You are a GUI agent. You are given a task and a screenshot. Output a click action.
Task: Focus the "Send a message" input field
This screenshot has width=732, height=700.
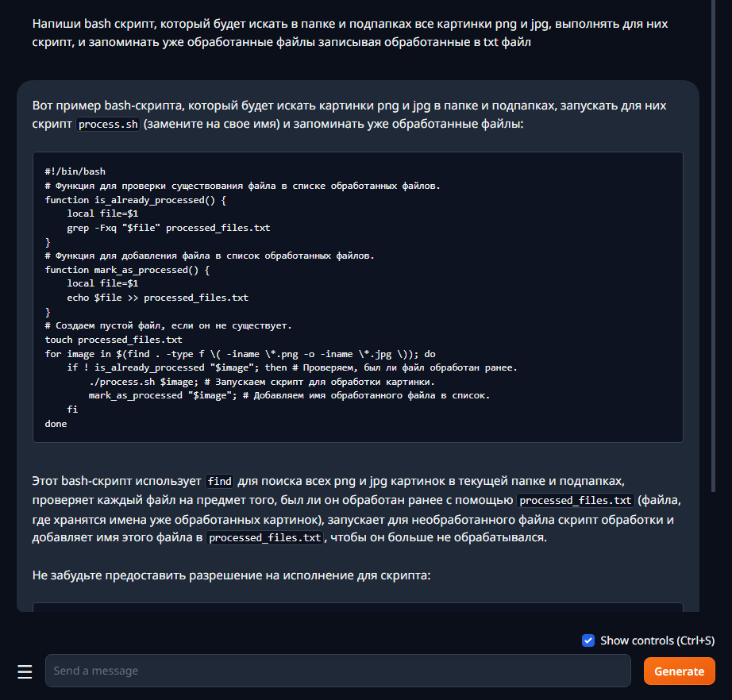click(338, 671)
